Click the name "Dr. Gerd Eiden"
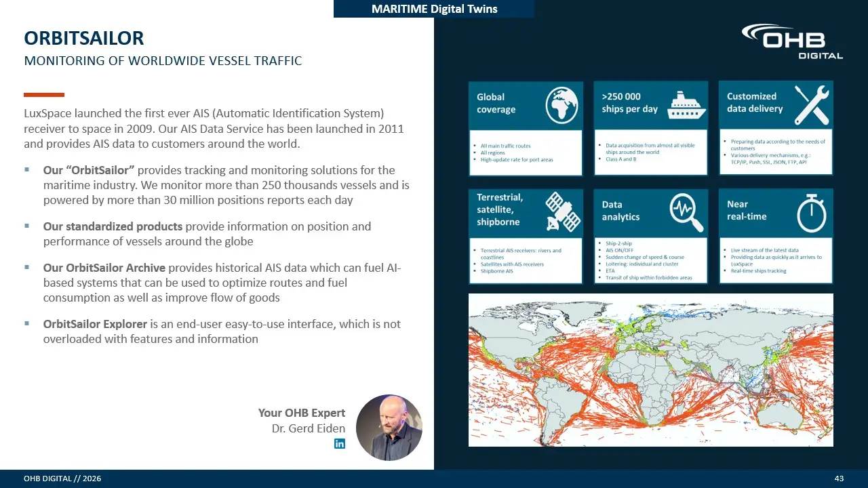This screenshot has width=868, height=488. pos(309,428)
